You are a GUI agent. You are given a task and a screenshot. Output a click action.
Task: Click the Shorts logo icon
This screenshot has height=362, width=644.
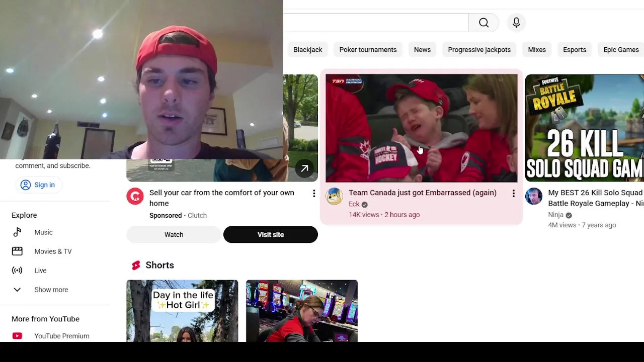point(136,265)
